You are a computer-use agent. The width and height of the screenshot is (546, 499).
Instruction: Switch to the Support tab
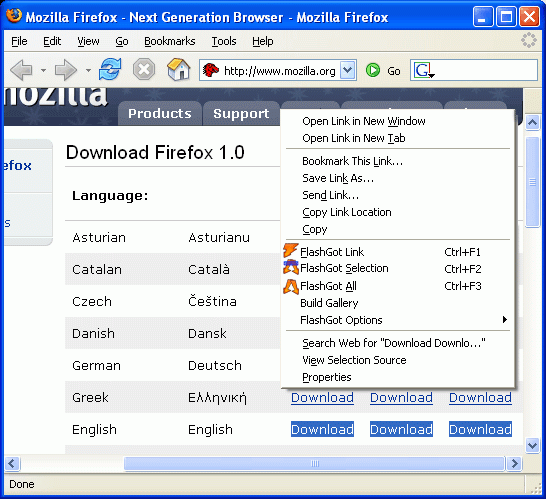[241, 114]
